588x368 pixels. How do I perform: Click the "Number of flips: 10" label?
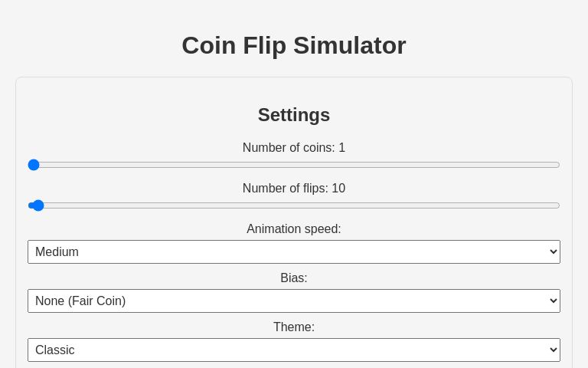(294, 189)
